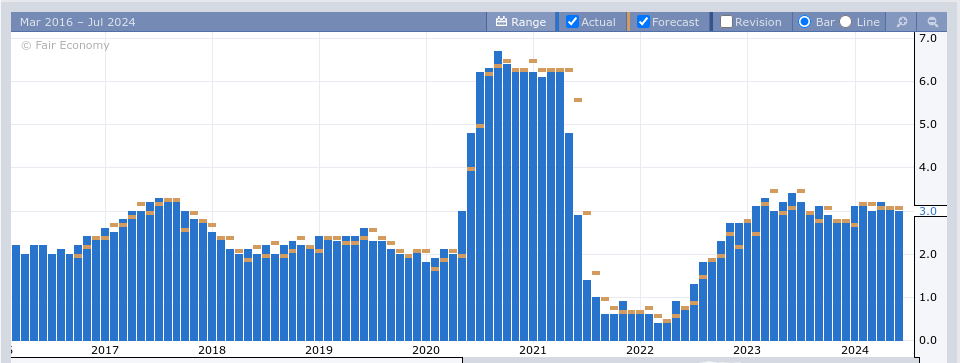The width and height of the screenshot is (960, 363).
Task: Click the 2021 x-axis year label
Action: tap(533, 350)
